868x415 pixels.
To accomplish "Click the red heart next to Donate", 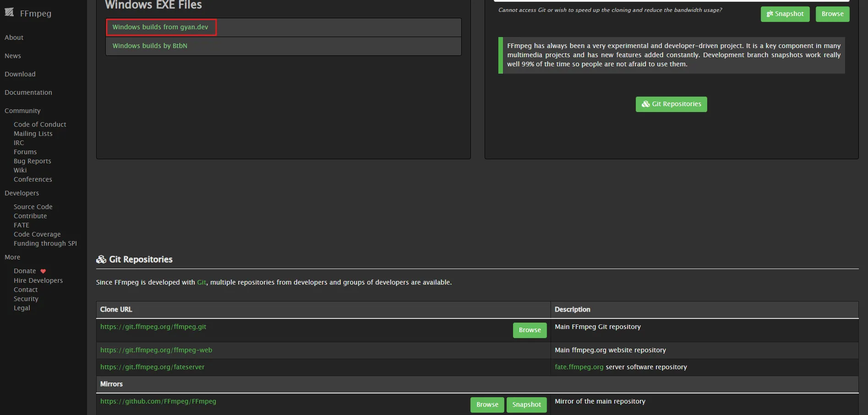I will pos(43,271).
